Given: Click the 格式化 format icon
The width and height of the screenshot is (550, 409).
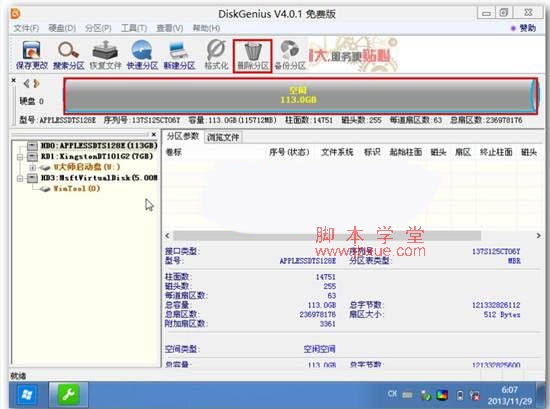Looking at the screenshot, I should tap(216, 55).
